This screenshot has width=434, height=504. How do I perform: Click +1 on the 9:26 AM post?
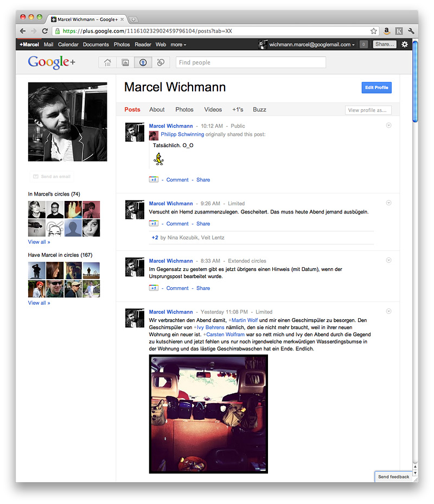tap(154, 223)
